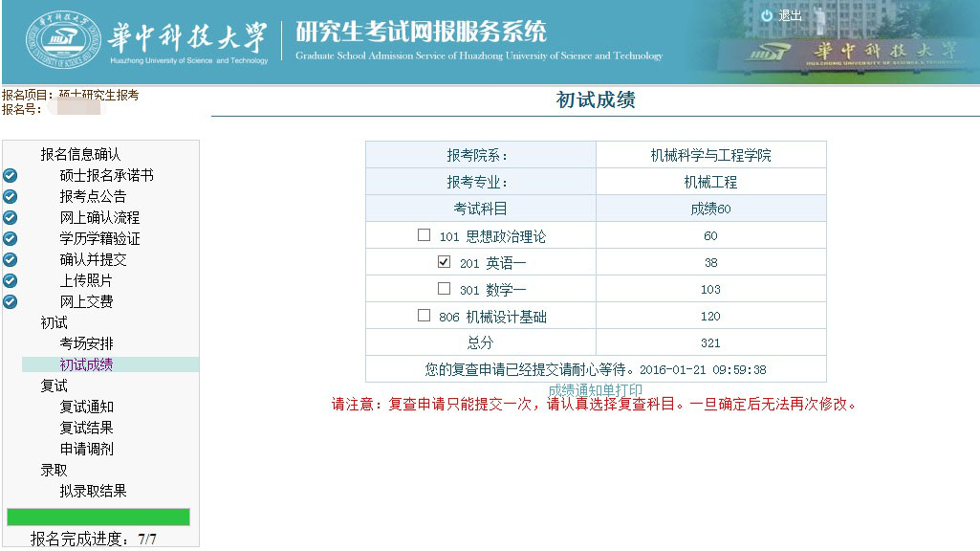View 拟录取结果 from the sidebar

[93, 491]
